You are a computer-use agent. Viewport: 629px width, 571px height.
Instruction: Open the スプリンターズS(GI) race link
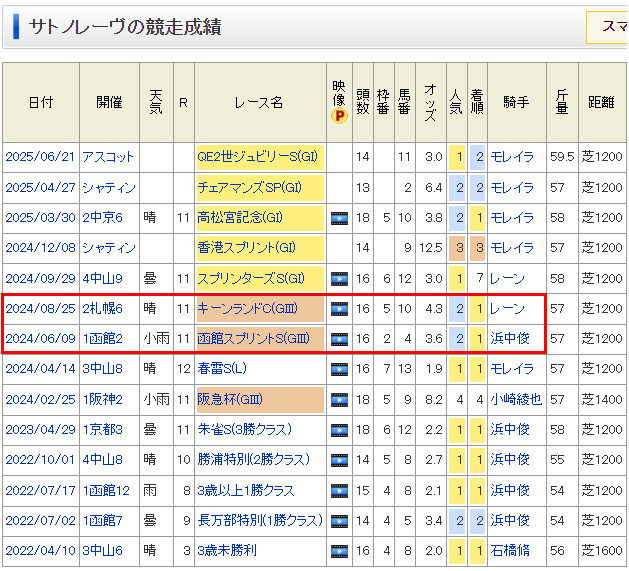tap(251, 278)
